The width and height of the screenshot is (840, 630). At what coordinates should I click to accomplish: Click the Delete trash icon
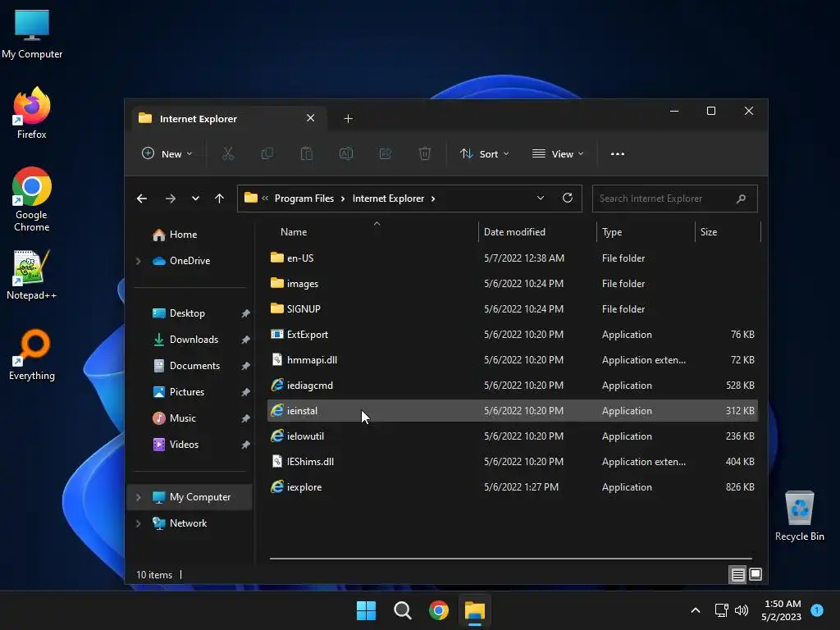point(424,153)
